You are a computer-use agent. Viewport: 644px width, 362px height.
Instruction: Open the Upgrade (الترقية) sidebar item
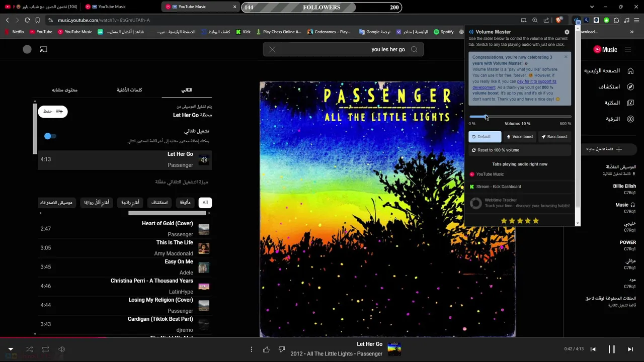620,119
